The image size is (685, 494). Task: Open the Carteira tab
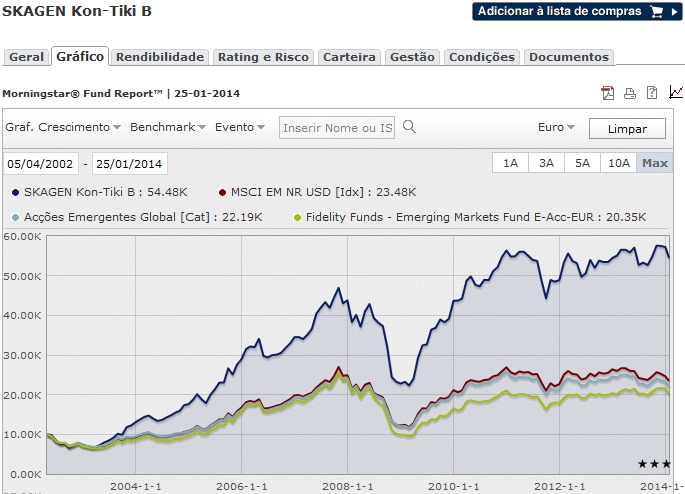[x=349, y=57]
